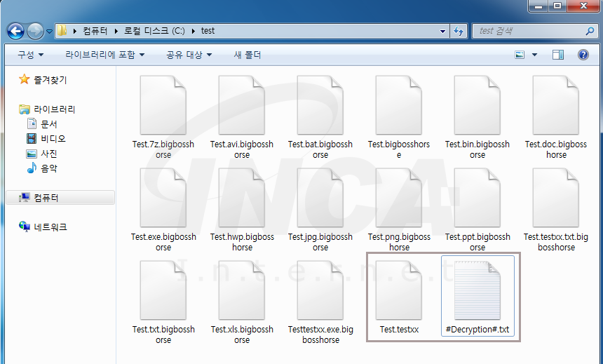Click the test breadcrumb segment
The width and height of the screenshot is (603, 364).
click(208, 31)
